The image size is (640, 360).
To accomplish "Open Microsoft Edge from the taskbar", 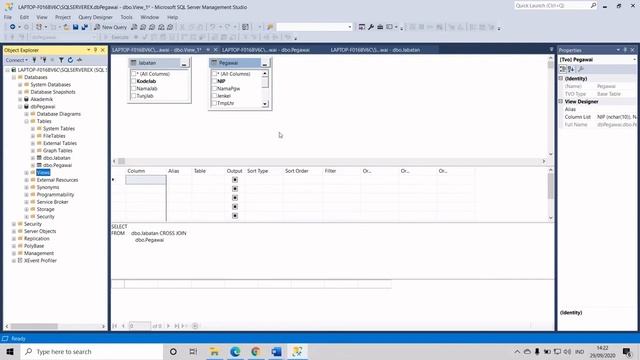I will (235, 351).
